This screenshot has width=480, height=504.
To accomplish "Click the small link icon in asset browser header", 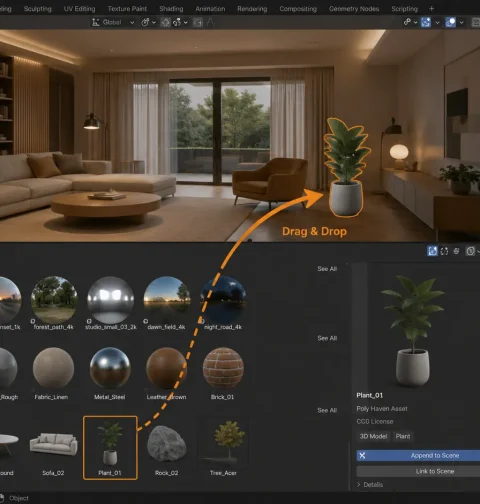I will coord(456,251).
